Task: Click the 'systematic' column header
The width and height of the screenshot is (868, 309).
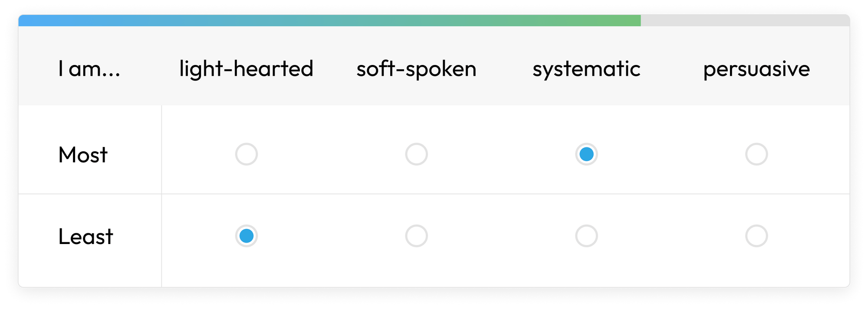Action: point(587,68)
